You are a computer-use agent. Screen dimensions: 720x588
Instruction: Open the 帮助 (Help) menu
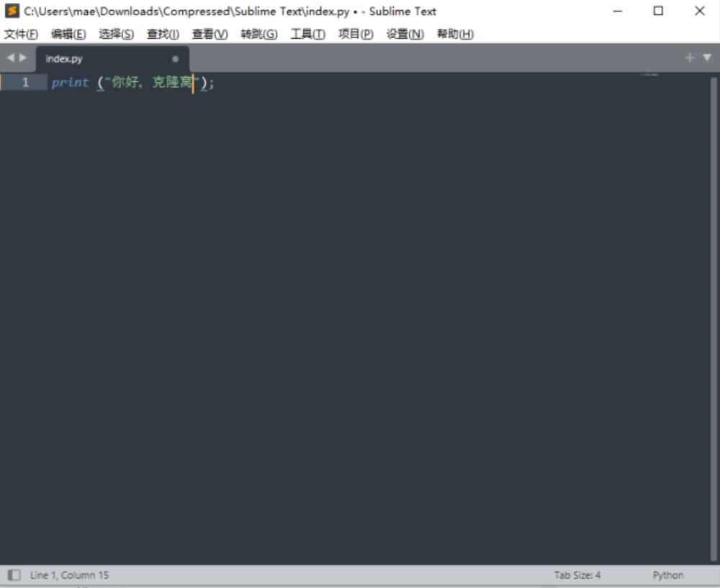455,34
